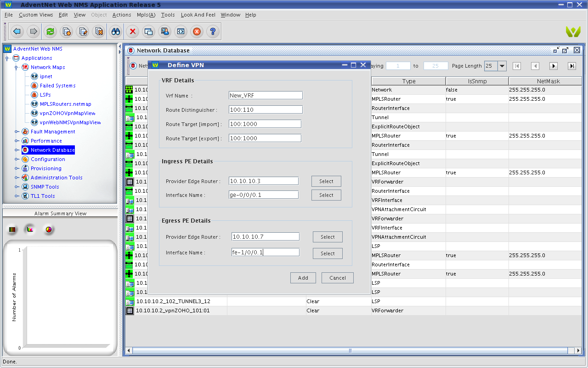
Task: Show alarm summary as bar chart icon
Action: (30, 229)
